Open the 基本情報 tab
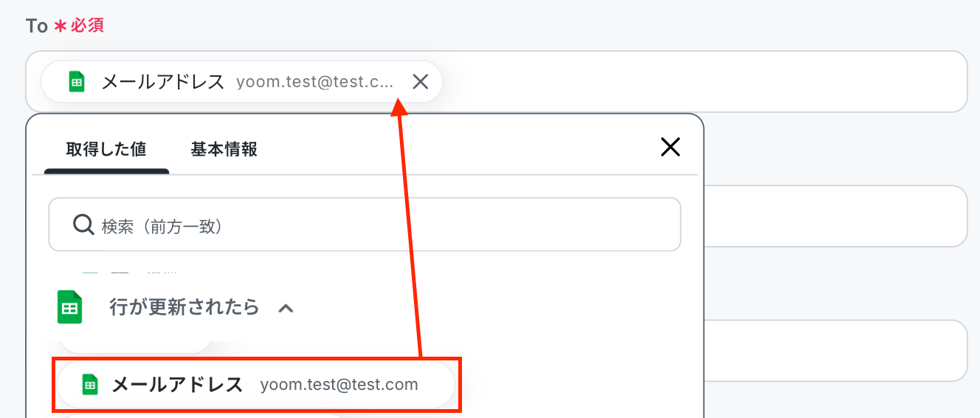Screen dimensions: 980x418 [x=224, y=149]
